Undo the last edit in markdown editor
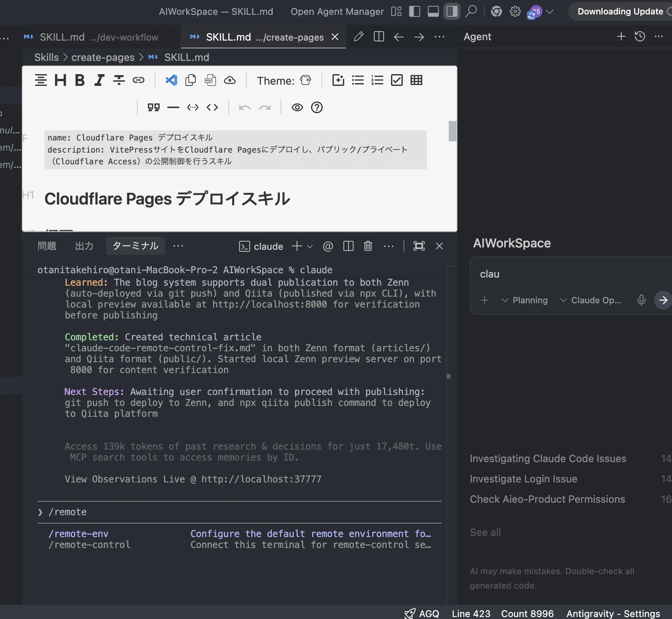 click(245, 107)
